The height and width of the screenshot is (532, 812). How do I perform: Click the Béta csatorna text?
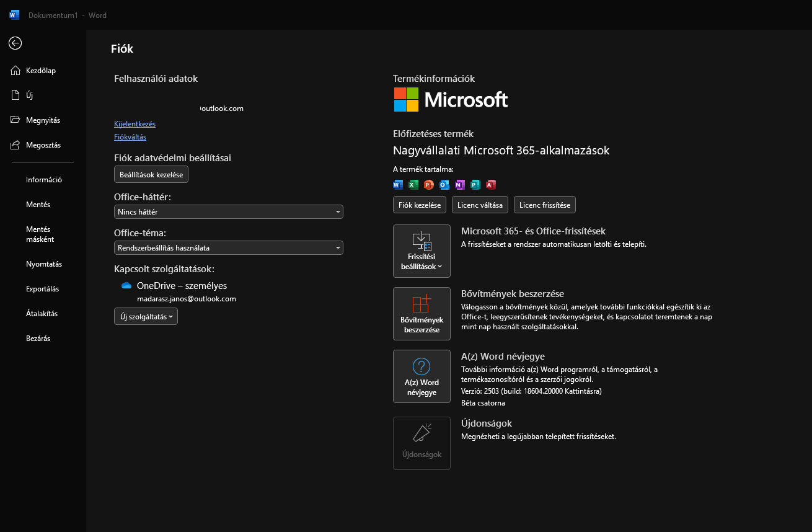[x=483, y=403]
